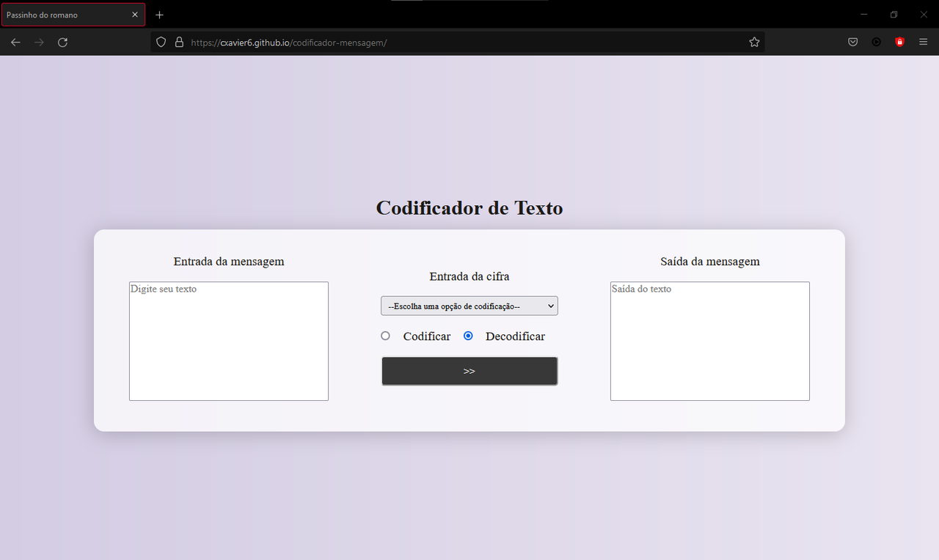The height and width of the screenshot is (560, 939).
Task: Click the back navigation arrow
Action: click(15, 42)
